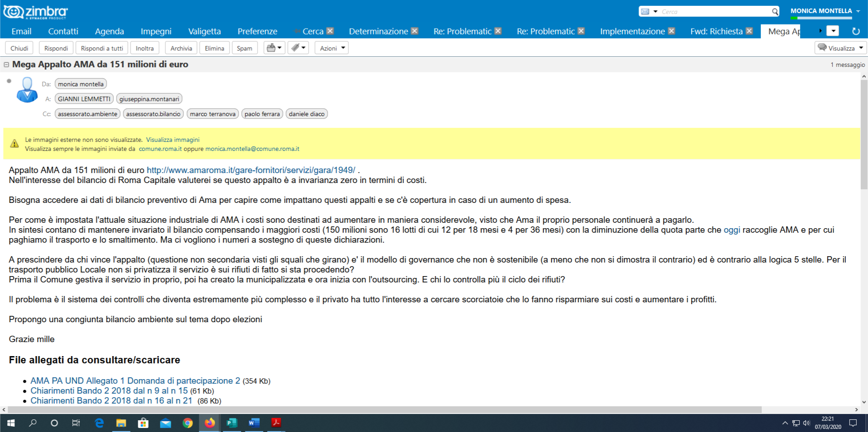Archive the message with Archivia
This screenshot has height=432, width=868.
click(x=181, y=48)
